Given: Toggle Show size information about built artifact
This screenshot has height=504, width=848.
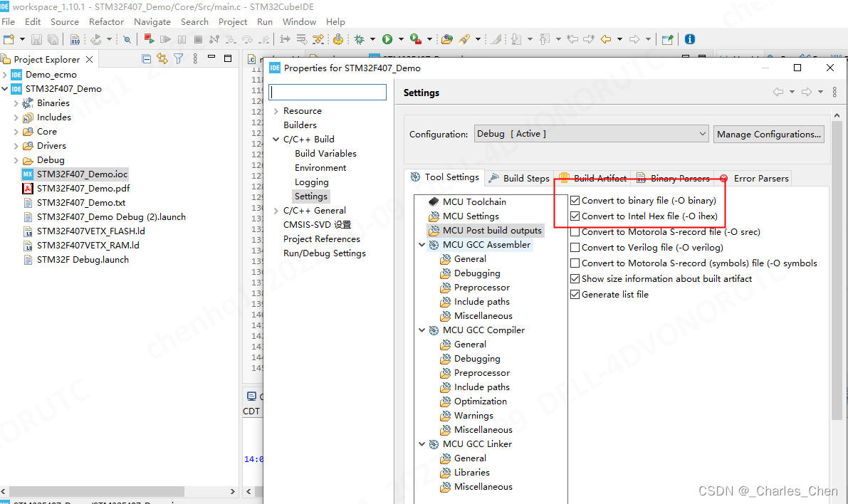Looking at the screenshot, I should [x=575, y=279].
